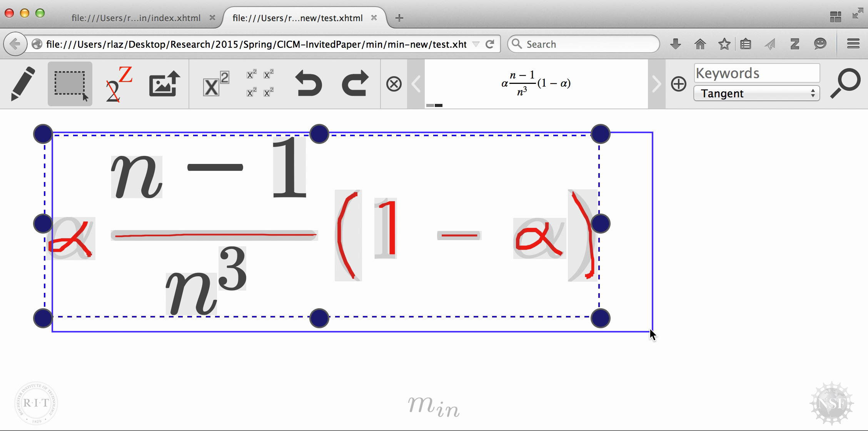
Task: Click the symbol correction tool with red Z
Action: 118,84
